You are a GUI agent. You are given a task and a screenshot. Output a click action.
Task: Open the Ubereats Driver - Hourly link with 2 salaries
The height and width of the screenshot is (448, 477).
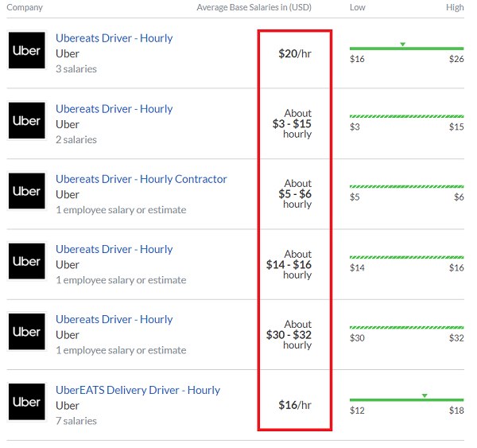click(114, 109)
